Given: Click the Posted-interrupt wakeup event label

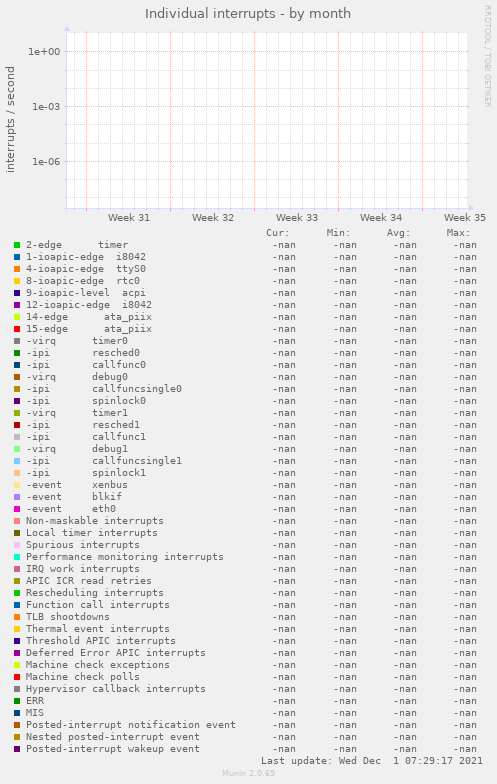Looking at the screenshot, I should pyautogui.click(x=113, y=749).
